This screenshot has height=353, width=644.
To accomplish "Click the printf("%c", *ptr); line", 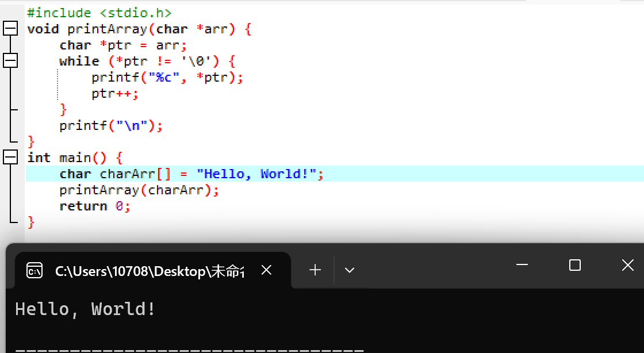I will click(x=167, y=77).
